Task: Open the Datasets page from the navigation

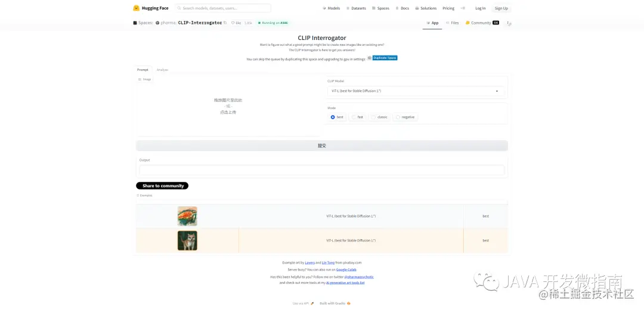Action: [355, 8]
